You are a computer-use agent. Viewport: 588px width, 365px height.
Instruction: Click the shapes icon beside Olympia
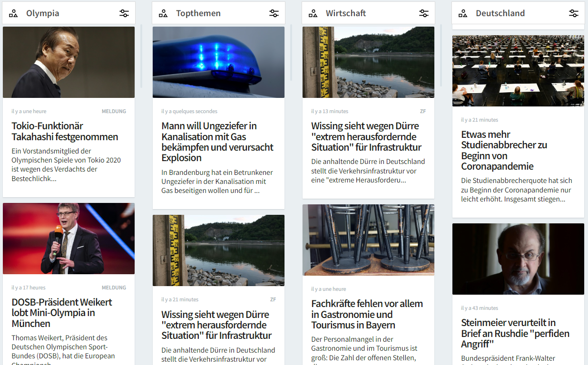pos(13,13)
